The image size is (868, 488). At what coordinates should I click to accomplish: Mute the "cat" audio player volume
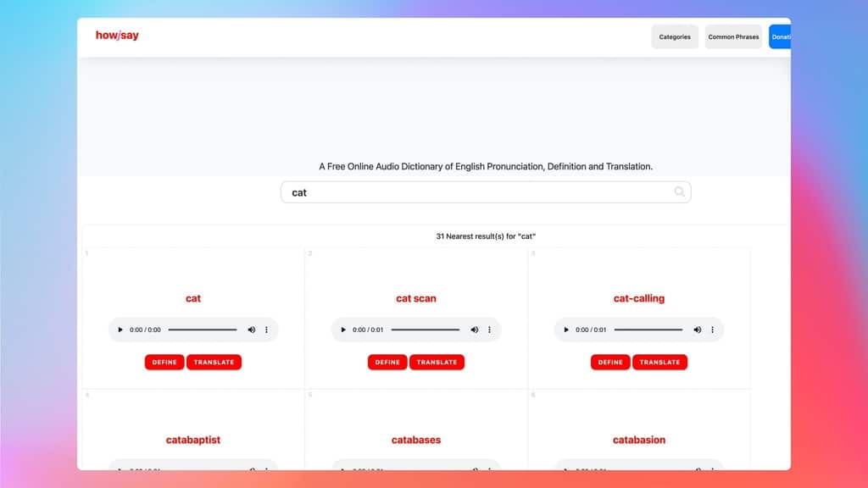[x=251, y=330]
